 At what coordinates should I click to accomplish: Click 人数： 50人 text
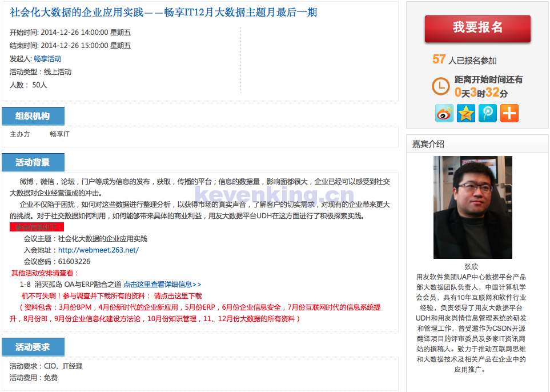(x=28, y=85)
